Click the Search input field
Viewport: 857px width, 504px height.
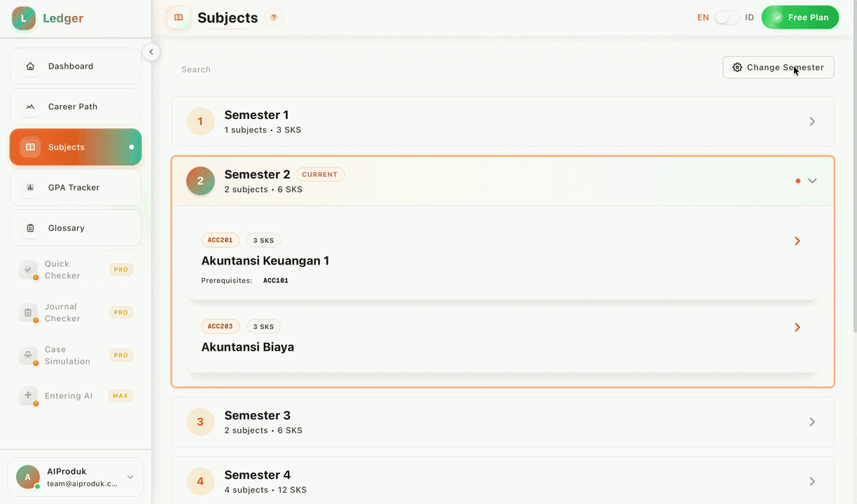click(441, 69)
